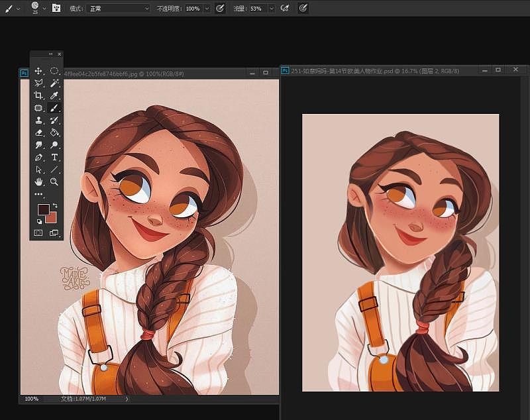
Task: Open the background color picker
Action: click(52, 218)
